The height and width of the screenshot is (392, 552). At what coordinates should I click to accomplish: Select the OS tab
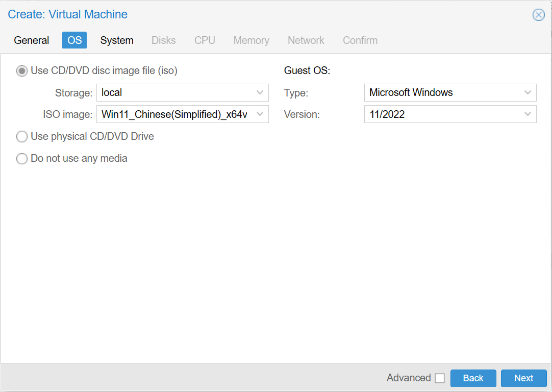74,40
